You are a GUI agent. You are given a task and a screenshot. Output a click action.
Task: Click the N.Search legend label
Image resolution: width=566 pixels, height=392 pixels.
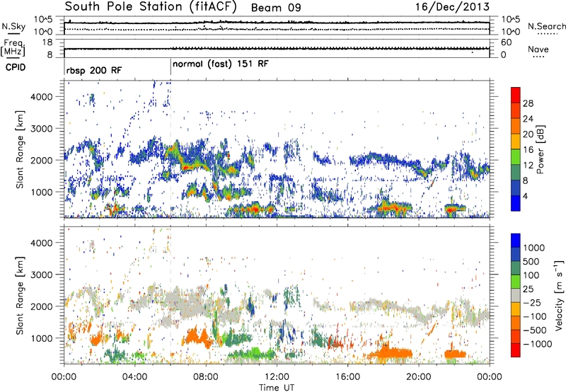(x=547, y=26)
